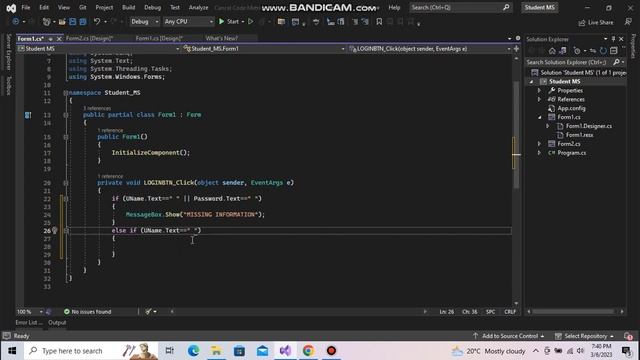Click the Undo arrow icon
This screenshot has height=360, width=640.
pos(97,22)
